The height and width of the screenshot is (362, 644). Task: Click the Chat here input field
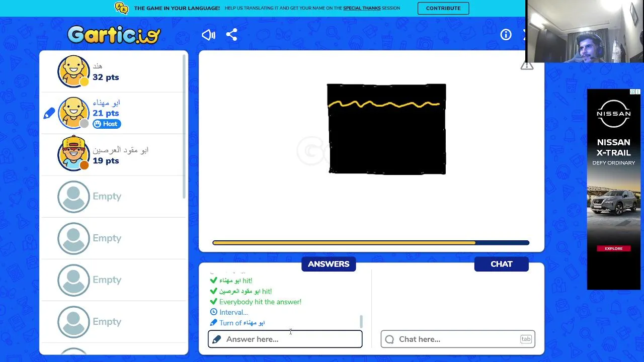458,339
